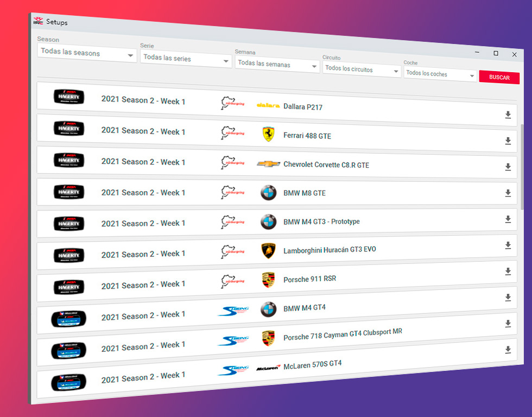Close the Setups window

(x=515, y=54)
